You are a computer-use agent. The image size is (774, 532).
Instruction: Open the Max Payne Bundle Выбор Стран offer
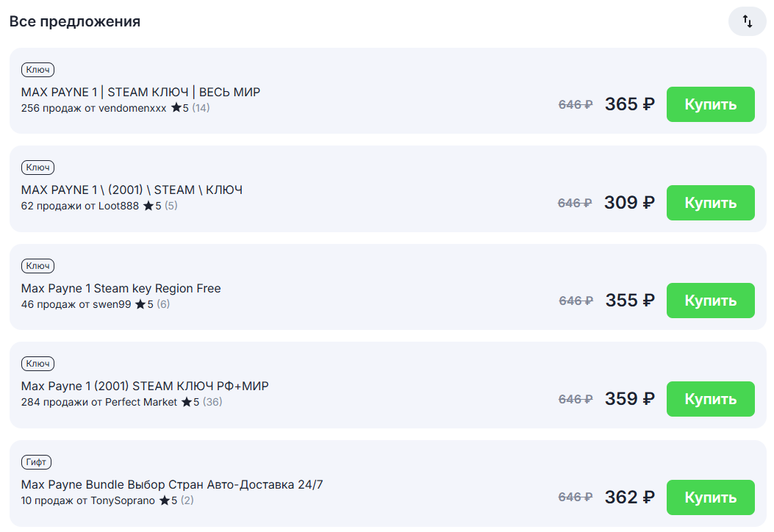pyautogui.click(x=172, y=485)
